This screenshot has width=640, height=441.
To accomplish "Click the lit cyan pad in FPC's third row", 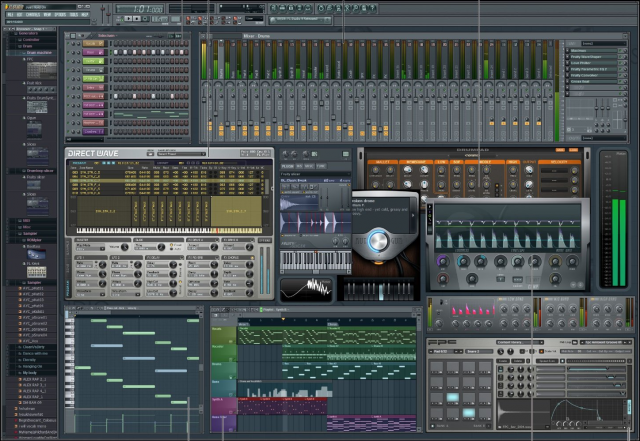I will pyautogui.click(x=453, y=397).
